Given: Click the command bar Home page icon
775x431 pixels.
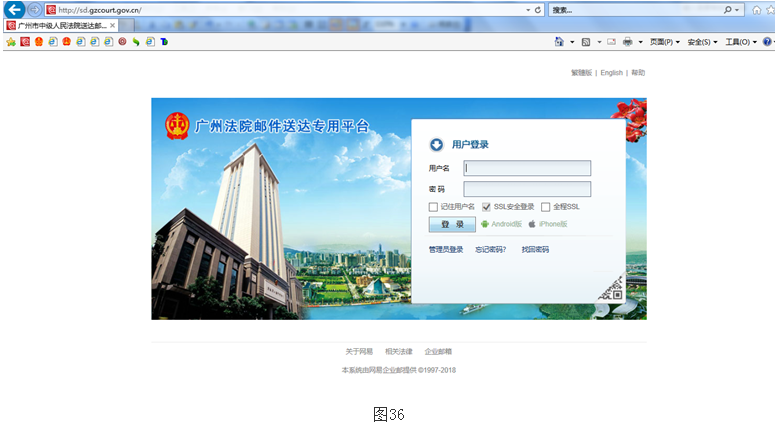Looking at the screenshot, I should [x=559, y=42].
